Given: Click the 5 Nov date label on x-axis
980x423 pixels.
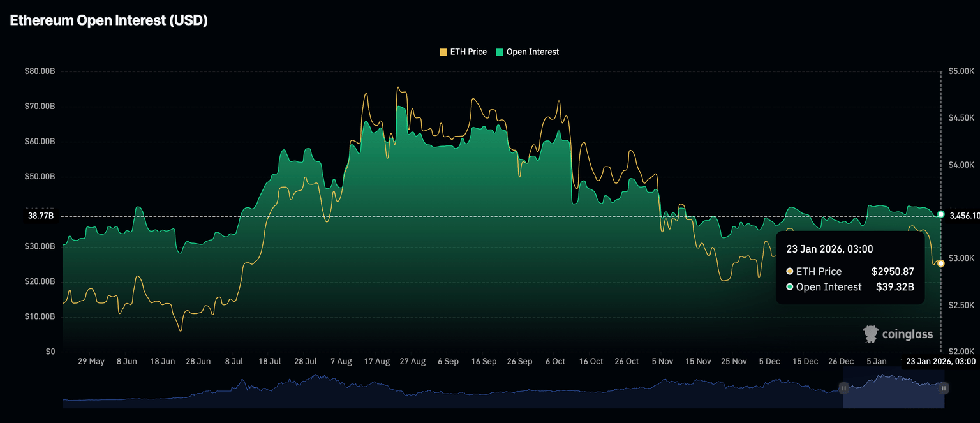Looking at the screenshot, I should click(x=662, y=362).
